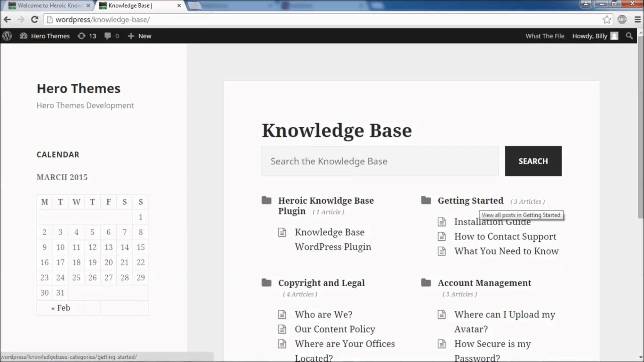Bookmark the page with the star icon
The image size is (644, 362).
(x=607, y=19)
